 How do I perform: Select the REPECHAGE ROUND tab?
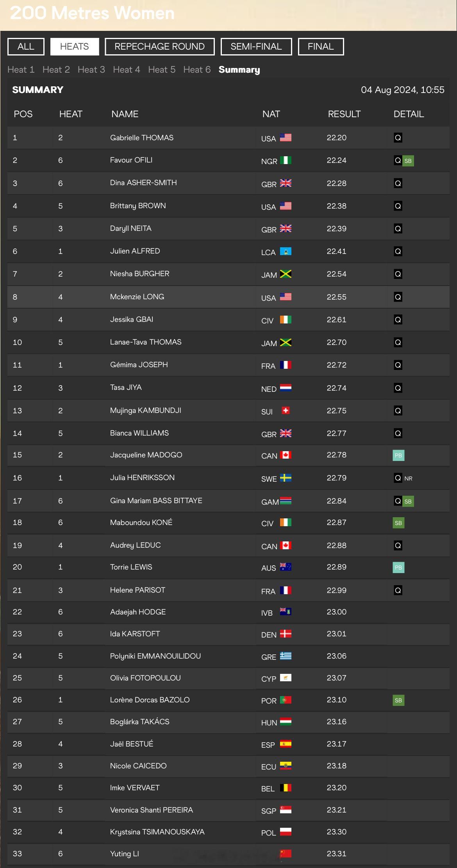(x=159, y=46)
